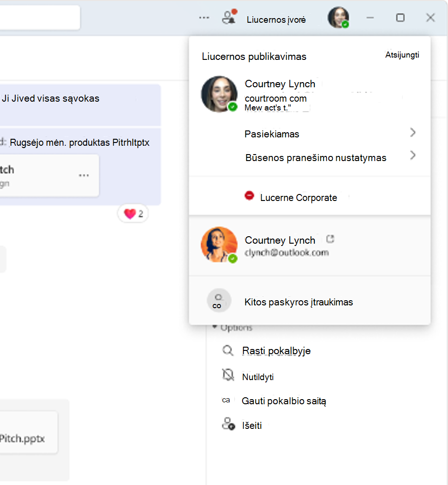Click the orange-background Courtney Lynch avatar
The width and height of the screenshot is (448, 485).
219,245
